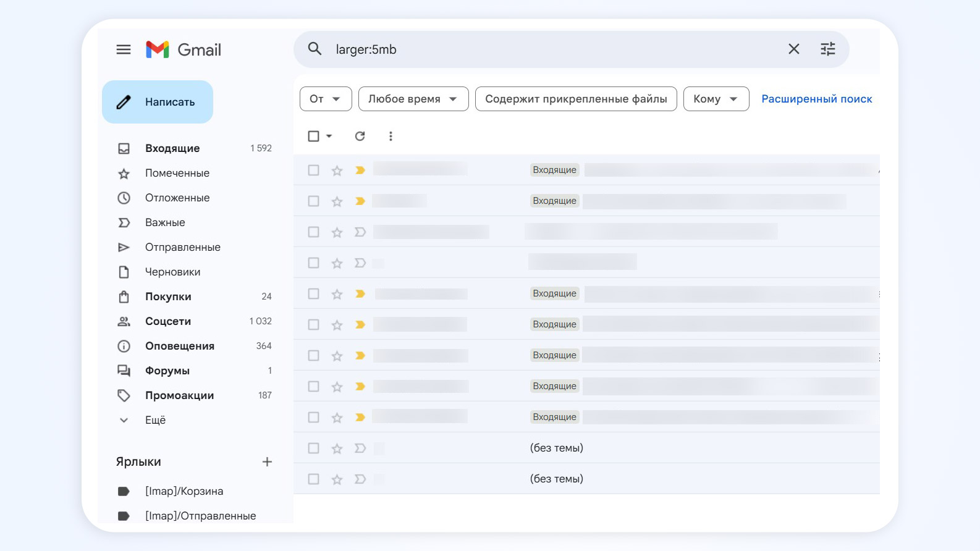Open search options filter sliders icon
Image resolution: width=980 pixels, height=551 pixels.
tap(827, 49)
